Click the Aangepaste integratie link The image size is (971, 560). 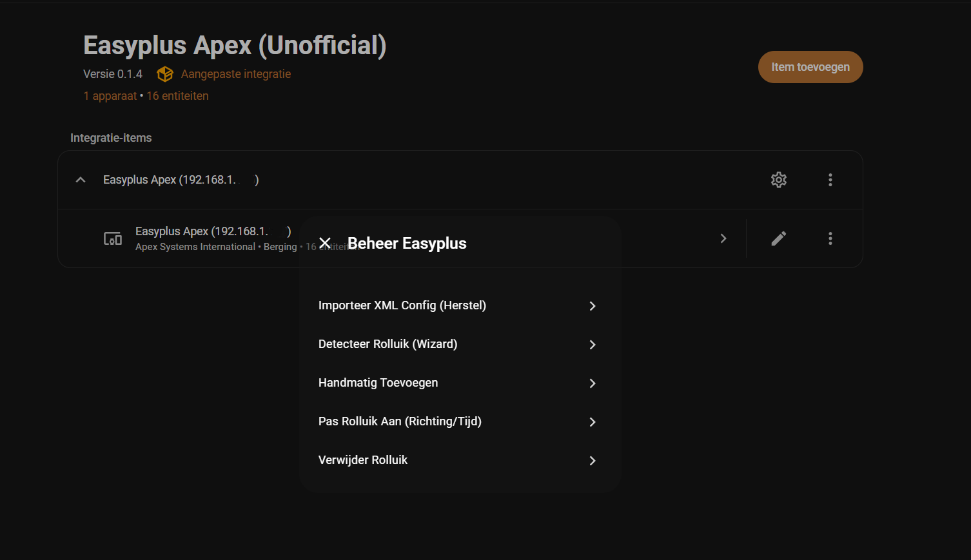pos(235,74)
